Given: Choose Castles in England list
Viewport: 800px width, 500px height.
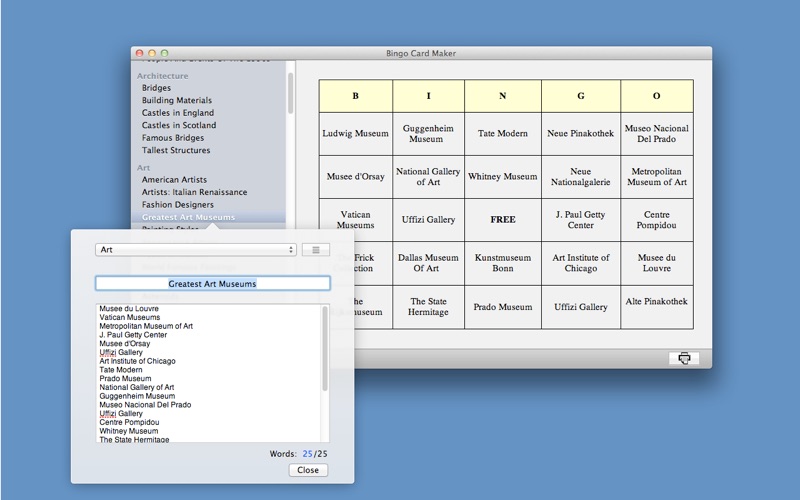Looking at the screenshot, I should pos(178,113).
